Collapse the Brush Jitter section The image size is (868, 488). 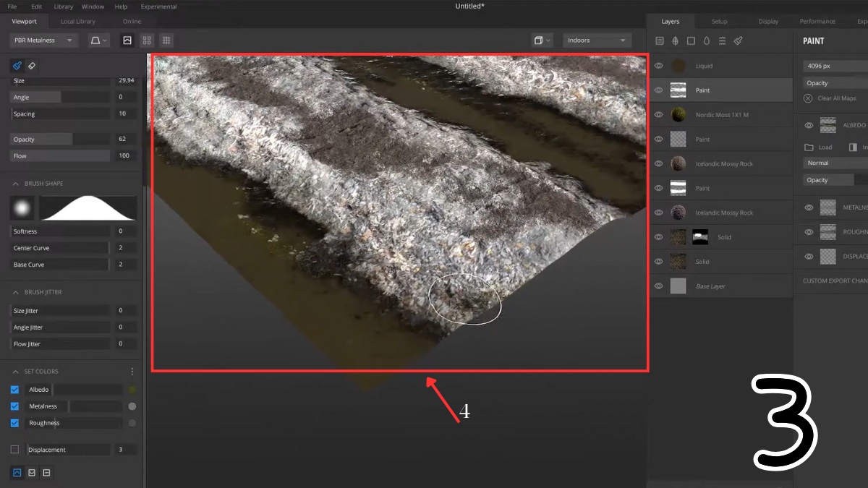(x=15, y=292)
